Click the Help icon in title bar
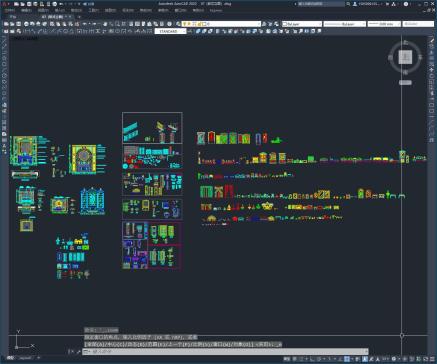Viewport: 437px width, 364px height. pyautogui.click(x=406, y=4)
